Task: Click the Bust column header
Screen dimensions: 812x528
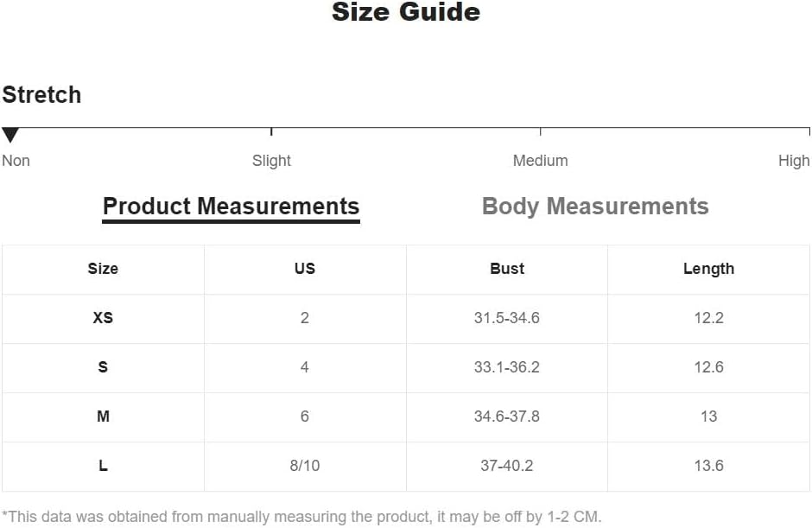Action: (507, 269)
